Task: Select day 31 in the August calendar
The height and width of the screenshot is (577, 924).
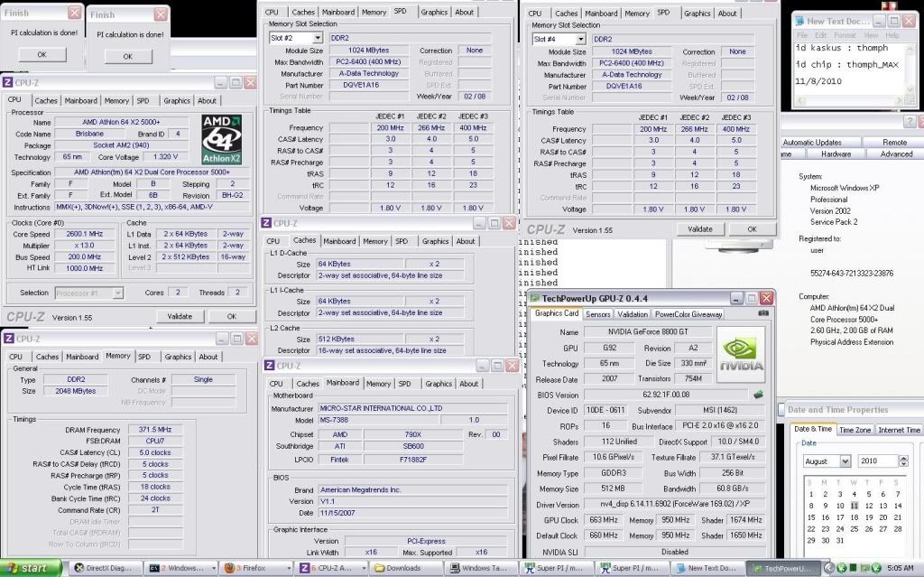Action: 840,540
